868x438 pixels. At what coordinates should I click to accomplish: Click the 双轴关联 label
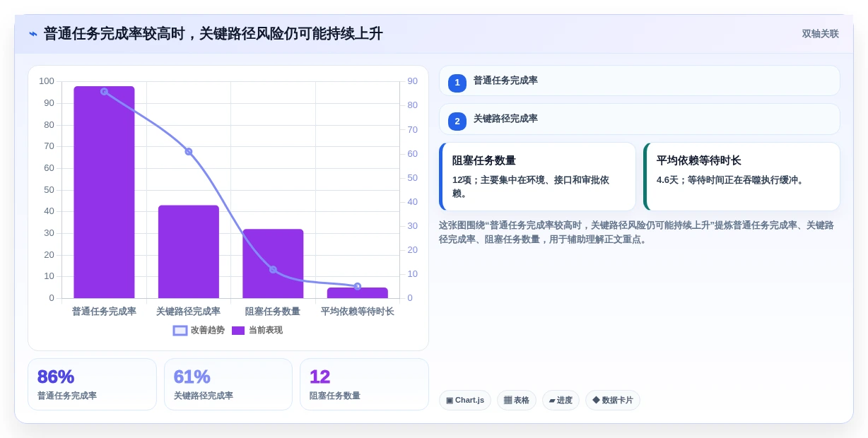click(x=820, y=34)
